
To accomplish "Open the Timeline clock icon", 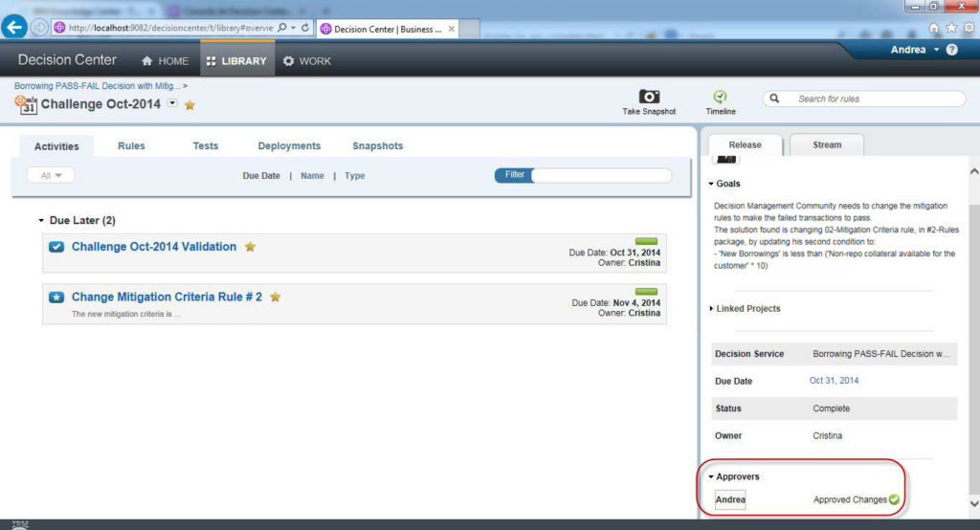I will [x=720, y=97].
